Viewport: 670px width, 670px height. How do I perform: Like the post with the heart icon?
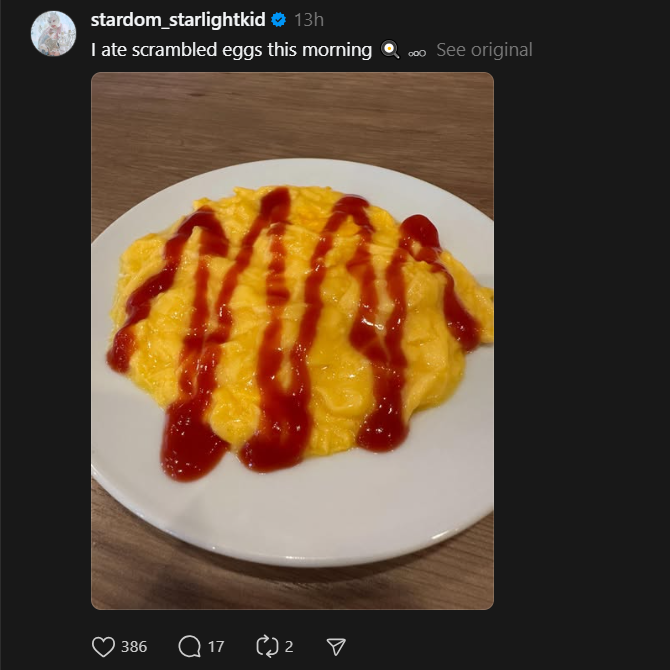click(103, 646)
